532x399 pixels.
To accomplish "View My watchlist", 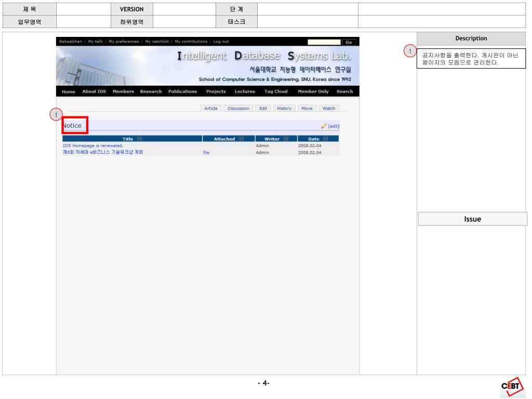I will coord(157,42).
